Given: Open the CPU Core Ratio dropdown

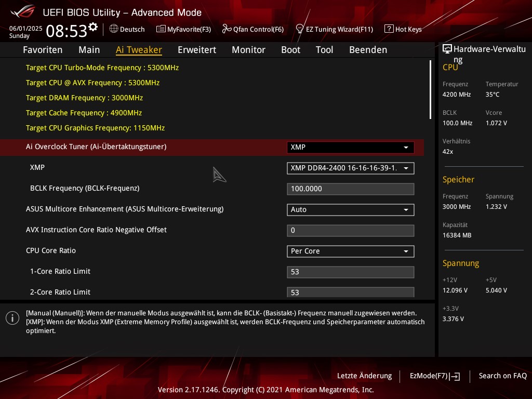Looking at the screenshot, I should coord(350,251).
